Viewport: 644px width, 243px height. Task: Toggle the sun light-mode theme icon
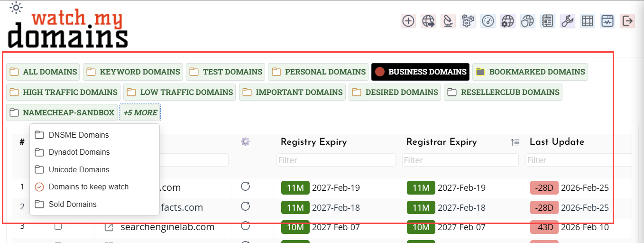(16, 7)
